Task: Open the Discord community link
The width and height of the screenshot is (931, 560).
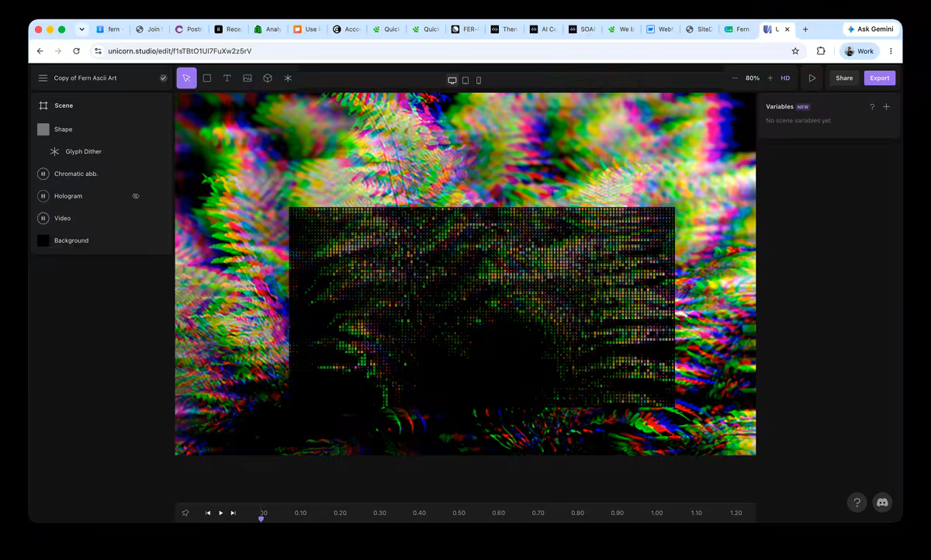Action: pos(882,503)
